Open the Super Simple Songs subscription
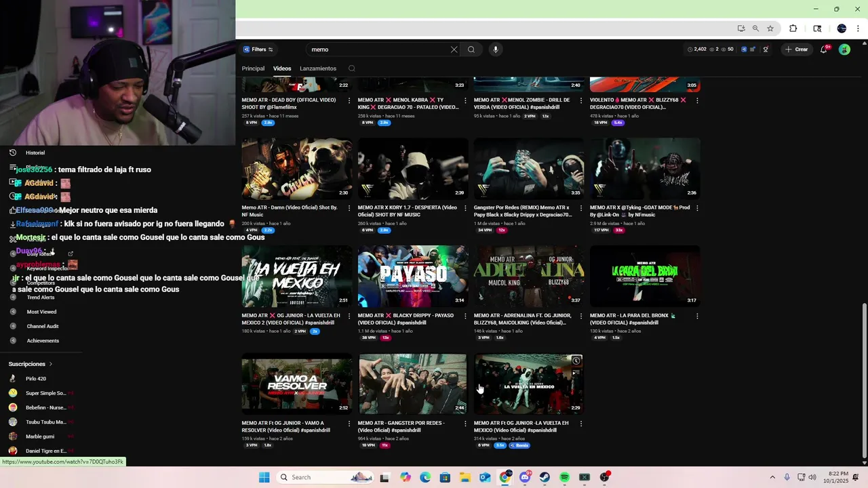 46,393
